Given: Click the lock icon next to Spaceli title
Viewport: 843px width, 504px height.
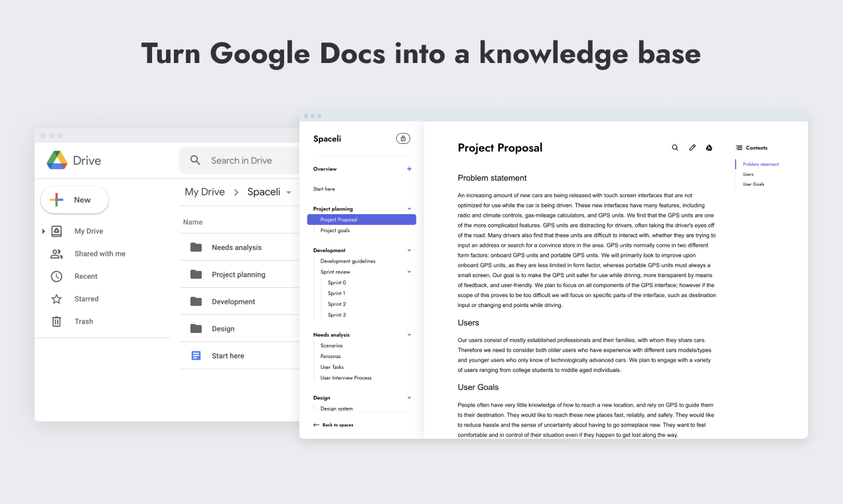Looking at the screenshot, I should click(x=403, y=138).
